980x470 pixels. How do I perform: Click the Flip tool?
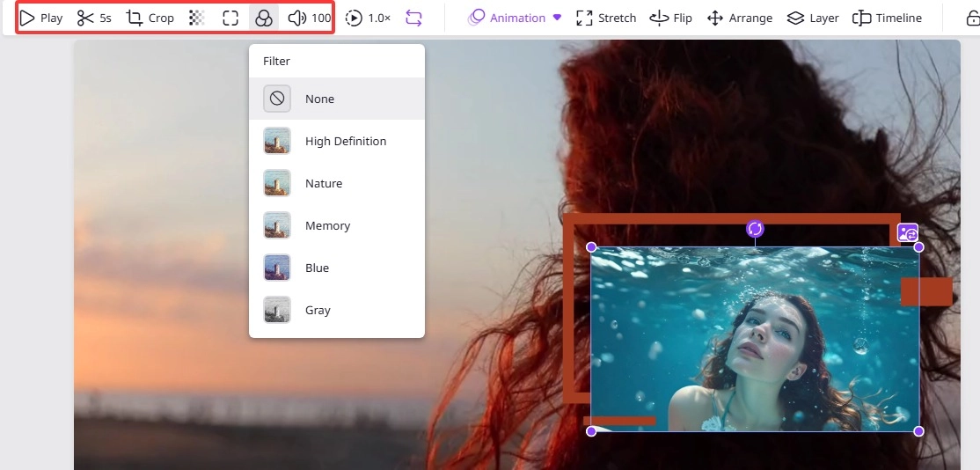tap(670, 18)
